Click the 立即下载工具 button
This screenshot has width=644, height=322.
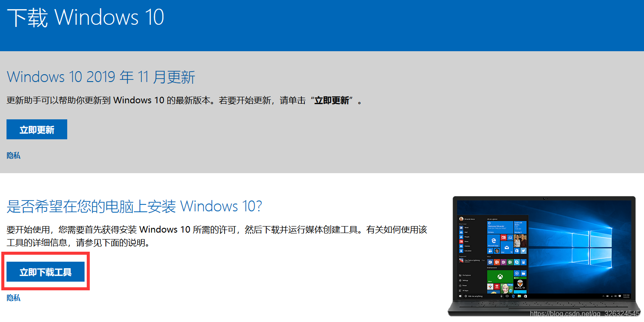pos(46,272)
